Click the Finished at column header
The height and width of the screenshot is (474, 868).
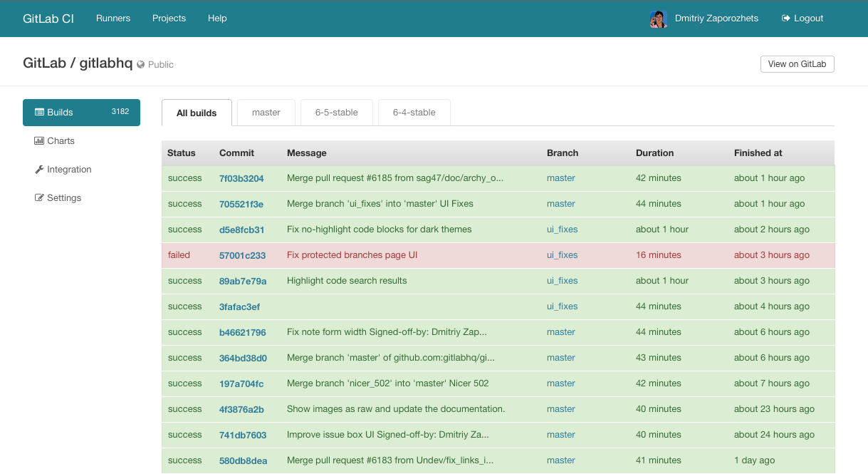pyautogui.click(x=758, y=153)
